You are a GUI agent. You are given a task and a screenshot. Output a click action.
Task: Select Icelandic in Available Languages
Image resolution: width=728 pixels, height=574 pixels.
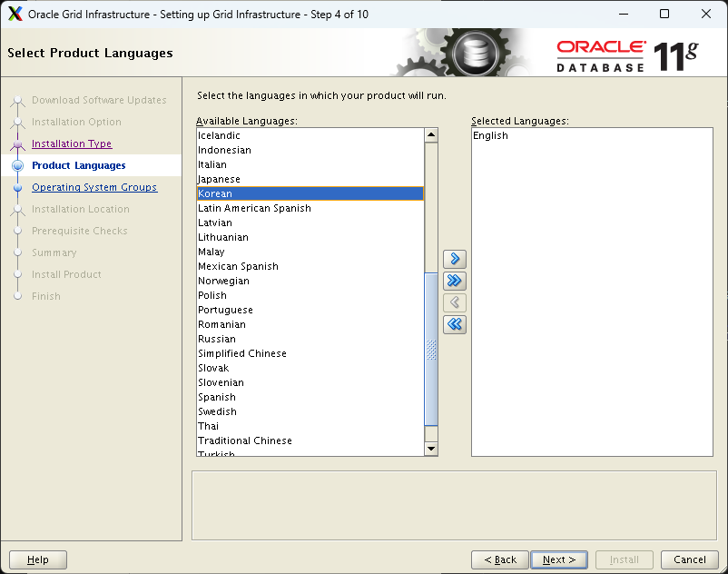tap(310, 135)
